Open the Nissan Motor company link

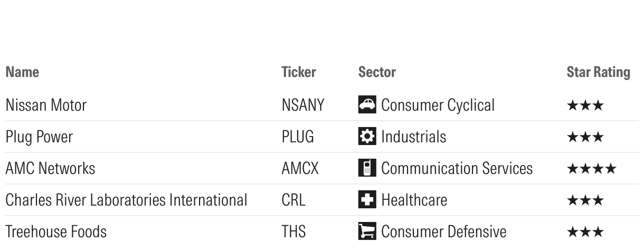pyautogui.click(x=46, y=105)
